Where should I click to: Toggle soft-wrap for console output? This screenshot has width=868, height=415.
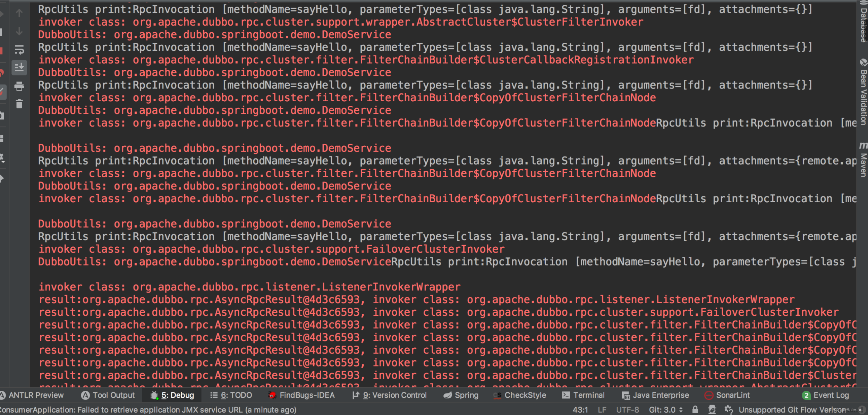click(x=19, y=50)
